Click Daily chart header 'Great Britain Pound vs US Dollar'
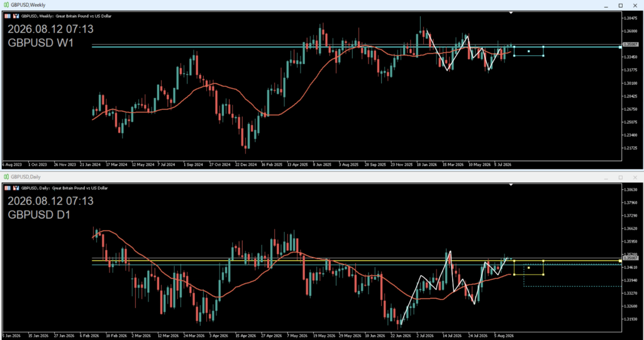Viewport: 644px width, 340px height. click(x=80, y=188)
